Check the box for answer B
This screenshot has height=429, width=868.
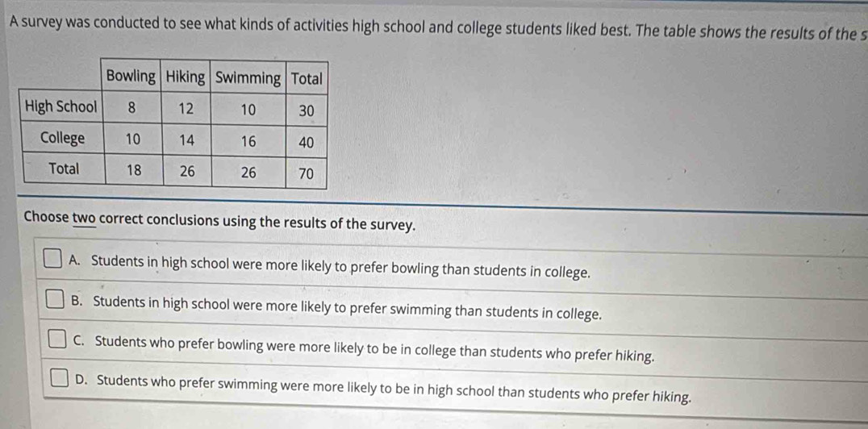click(54, 301)
